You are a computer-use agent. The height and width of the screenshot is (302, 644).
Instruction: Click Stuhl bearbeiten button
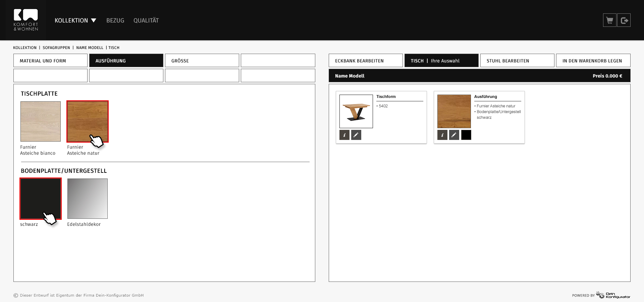[x=517, y=61]
